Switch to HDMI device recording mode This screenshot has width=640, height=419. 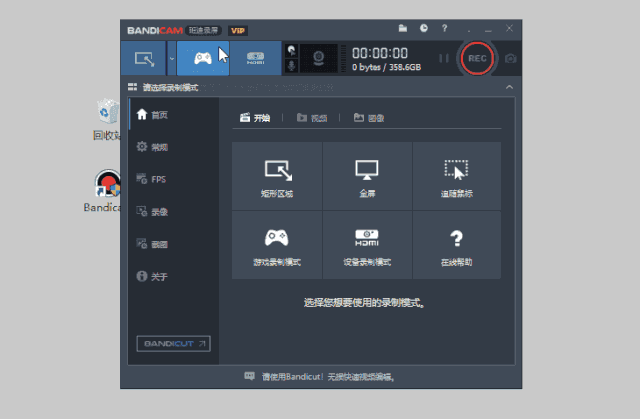tap(256, 58)
